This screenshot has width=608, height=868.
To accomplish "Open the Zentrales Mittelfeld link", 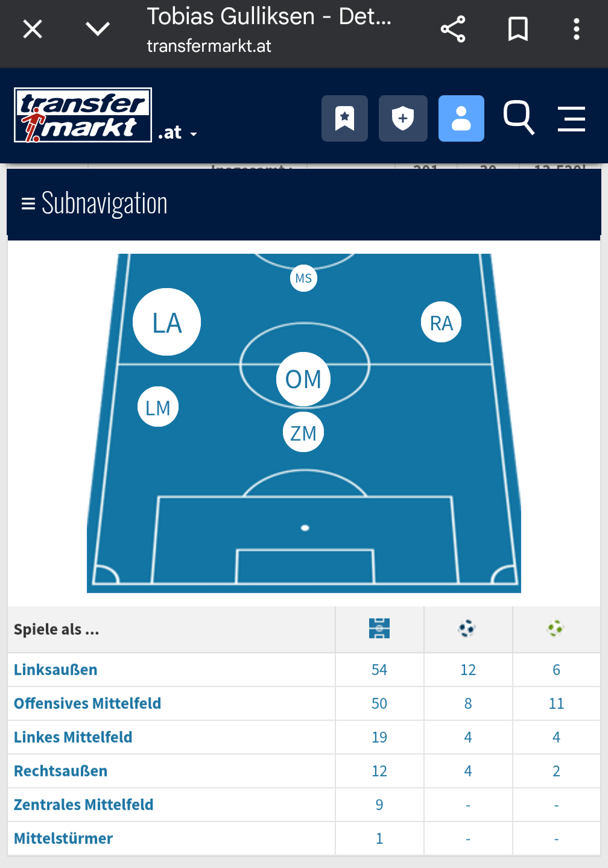I will (84, 805).
